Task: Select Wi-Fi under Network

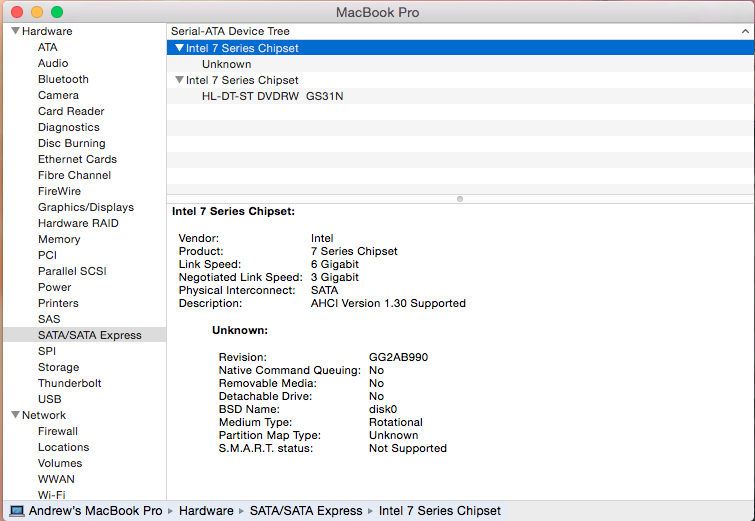Action: click(x=52, y=495)
